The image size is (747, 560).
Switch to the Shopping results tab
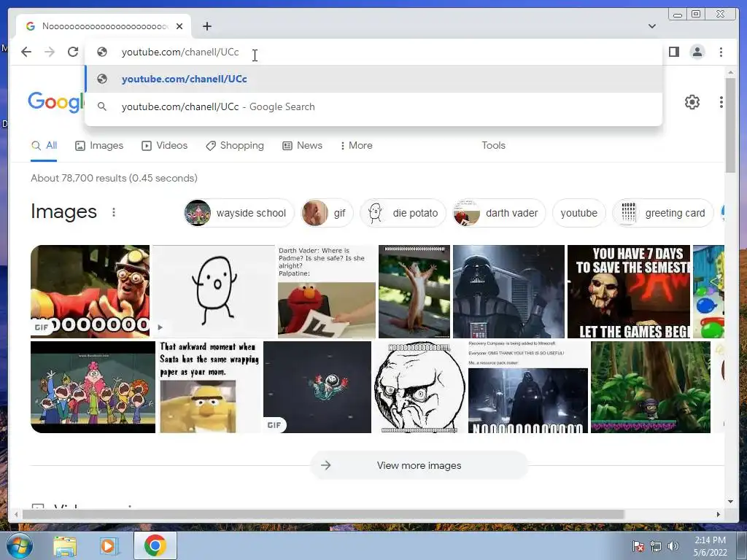[234, 146]
